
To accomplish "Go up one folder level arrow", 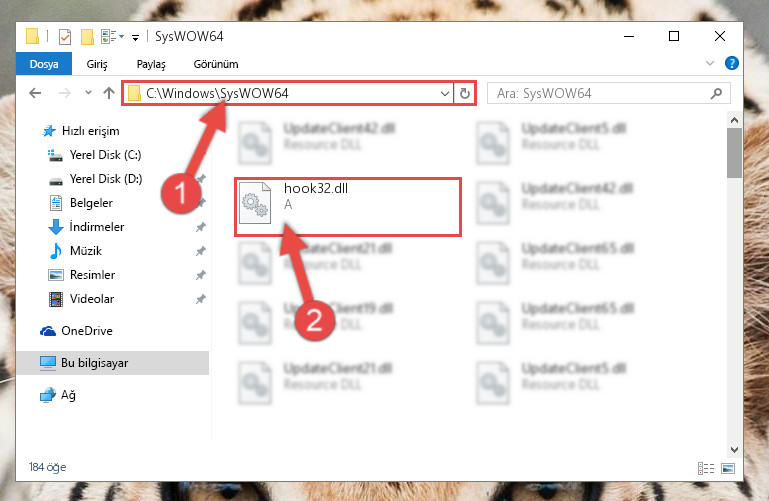I will coord(109,93).
